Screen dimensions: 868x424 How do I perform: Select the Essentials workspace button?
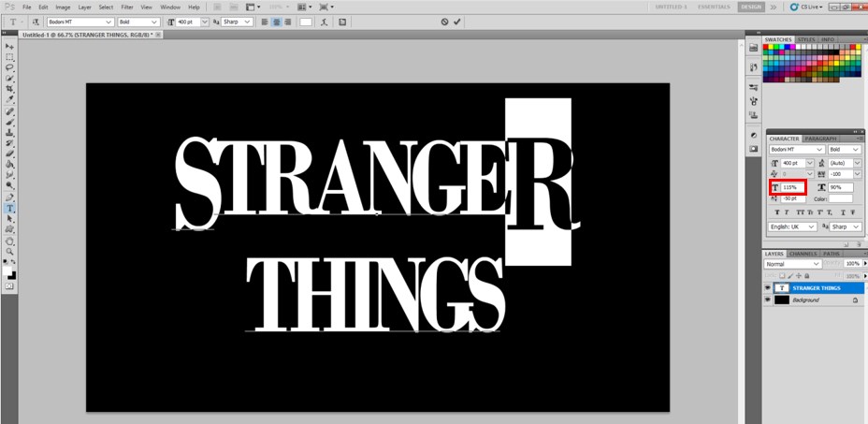click(x=713, y=7)
